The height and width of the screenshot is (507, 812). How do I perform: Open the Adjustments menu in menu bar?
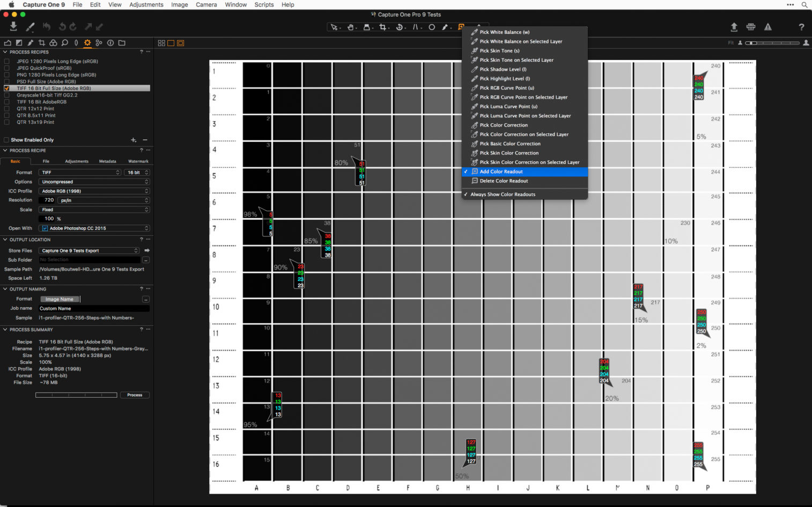146,5
